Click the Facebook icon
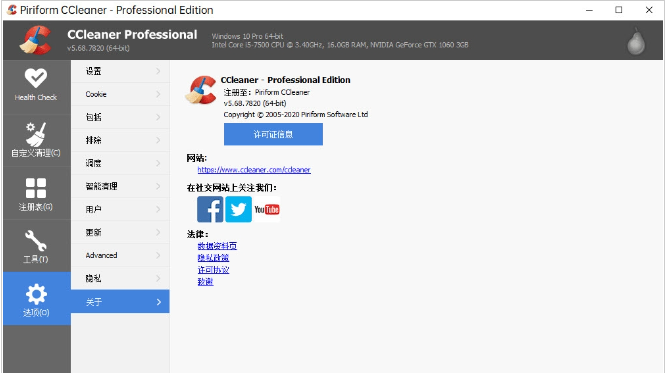Screen dimensions: 671x373 click(210, 209)
